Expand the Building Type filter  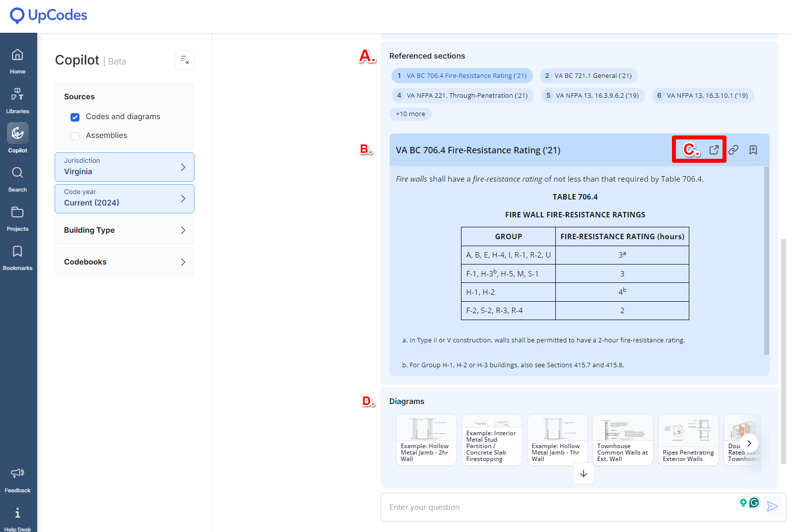point(125,230)
